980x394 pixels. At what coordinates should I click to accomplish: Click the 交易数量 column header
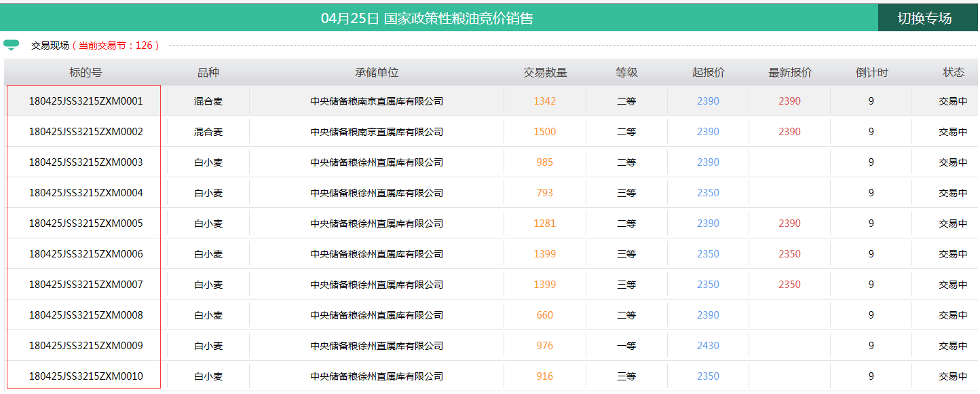pyautogui.click(x=545, y=73)
